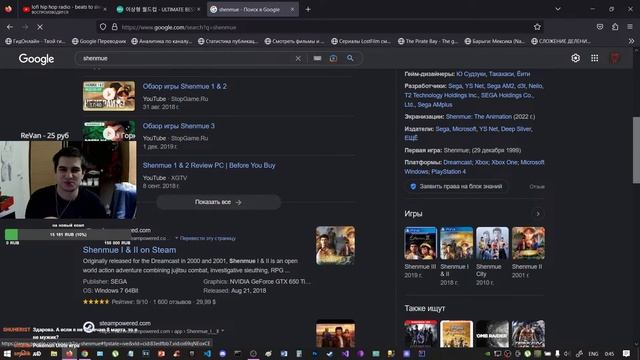Close lofi hip hop radio tab

point(105,9)
